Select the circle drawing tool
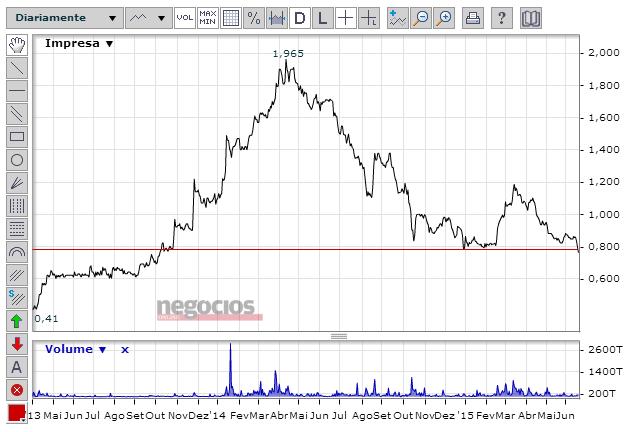 (x=17, y=160)
